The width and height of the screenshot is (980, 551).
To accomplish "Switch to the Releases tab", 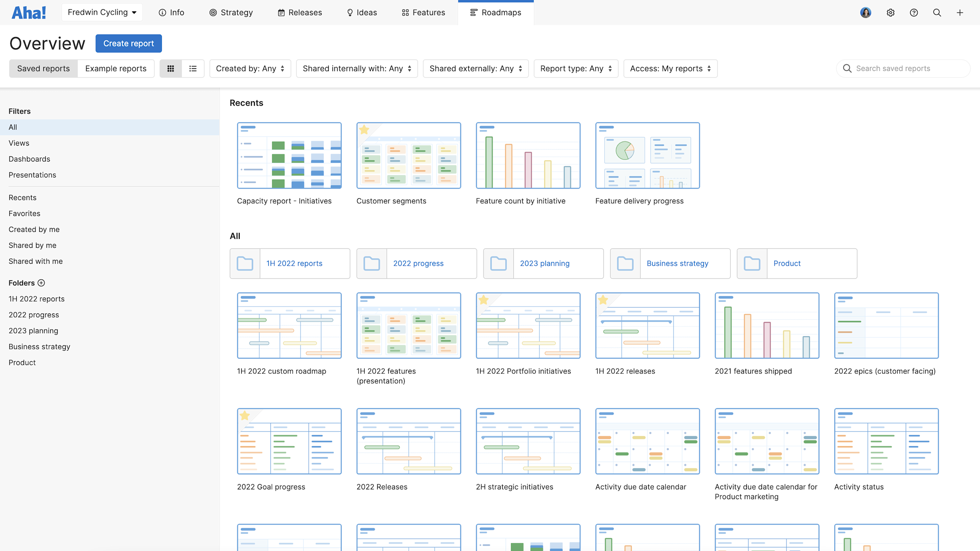I will coord(300,12).
